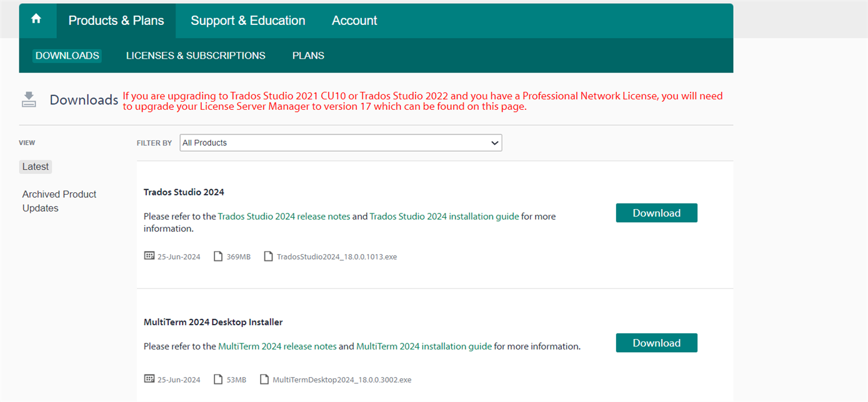Viewport: 868px width, 402px height.
Task: Open MultiTerm 2024 release notes link
Action: tap(277, 346)
